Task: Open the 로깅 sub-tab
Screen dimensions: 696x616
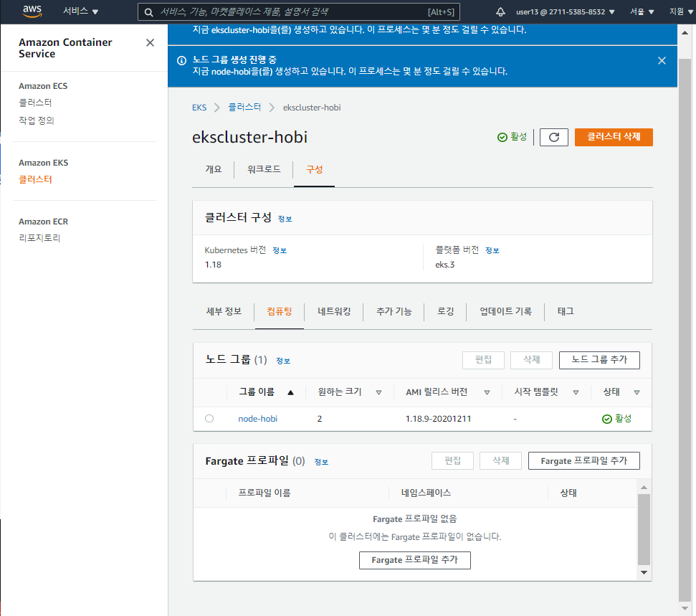Action: pos(445,312)
